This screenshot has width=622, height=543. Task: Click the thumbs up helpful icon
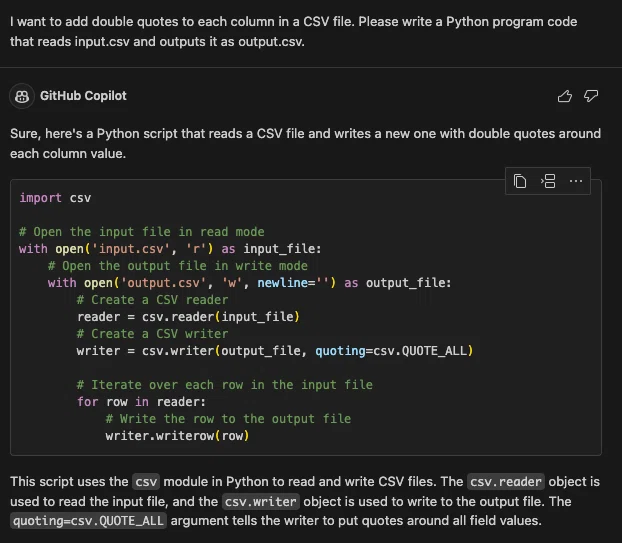(564, 96)
